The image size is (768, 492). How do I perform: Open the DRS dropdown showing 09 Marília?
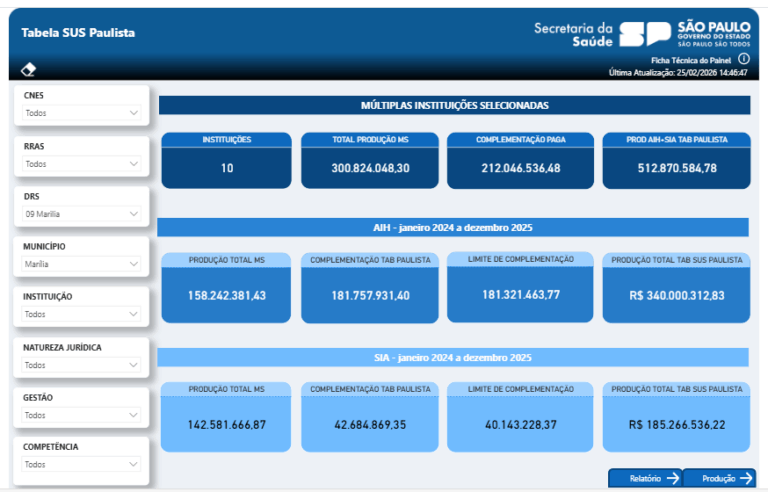coord(81,214)
